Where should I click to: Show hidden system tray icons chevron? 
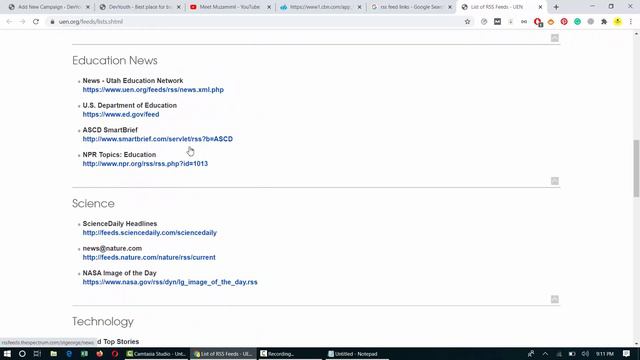pyautogui.click(x=545, y=354)
